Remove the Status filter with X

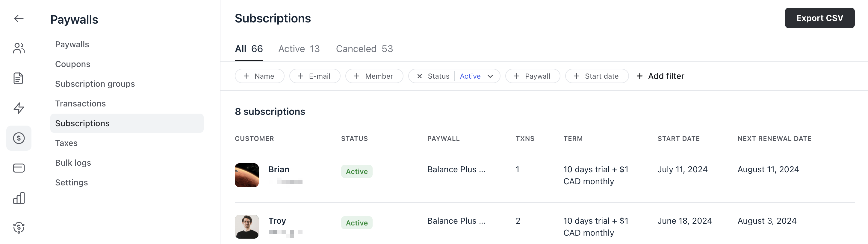click(x=419, y=76)
